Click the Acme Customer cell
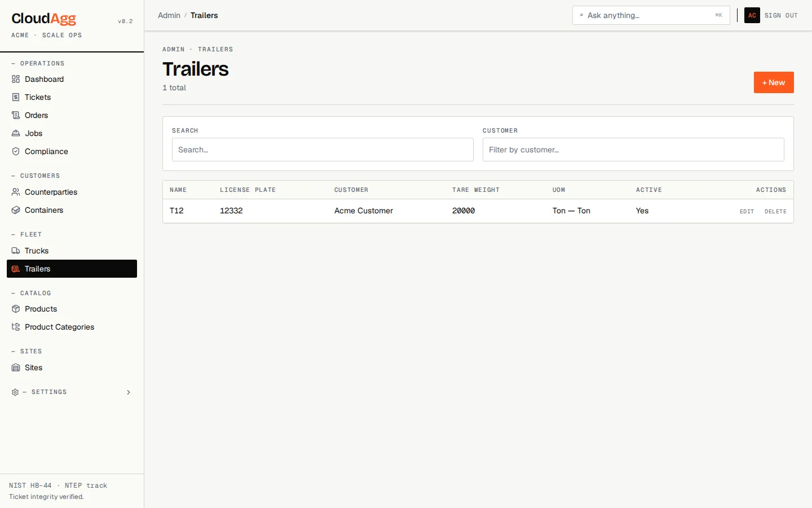Viewport: 812px width, 508px height. 364,211
